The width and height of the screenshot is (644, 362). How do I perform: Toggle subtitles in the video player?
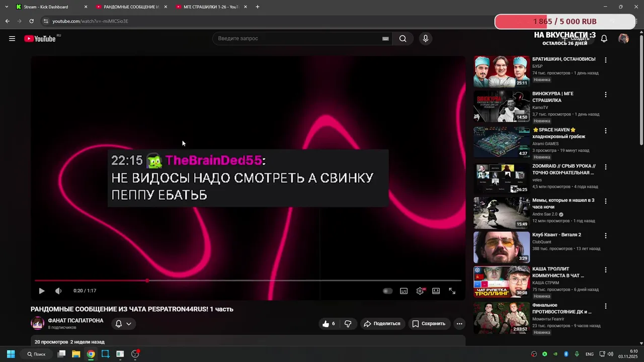pyautogui.click(x=404, y=291)
